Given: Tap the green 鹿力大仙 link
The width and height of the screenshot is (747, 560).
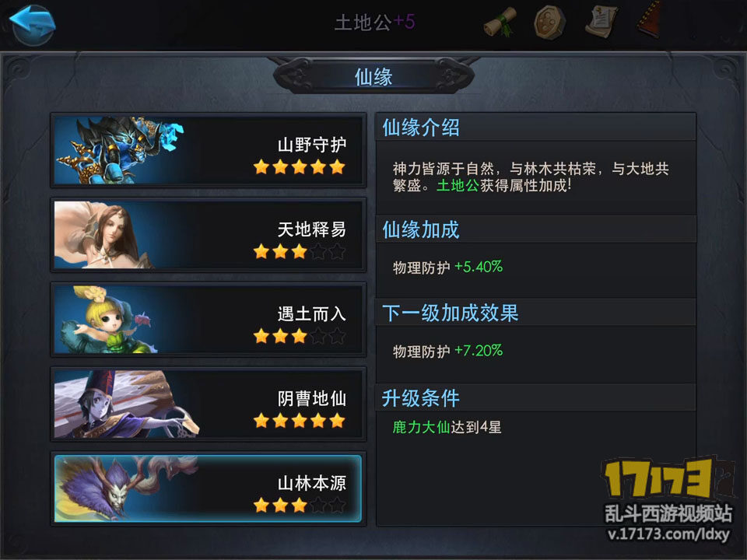Looking at the screenshot, I should pyautogui.click(x=421, y=427).
